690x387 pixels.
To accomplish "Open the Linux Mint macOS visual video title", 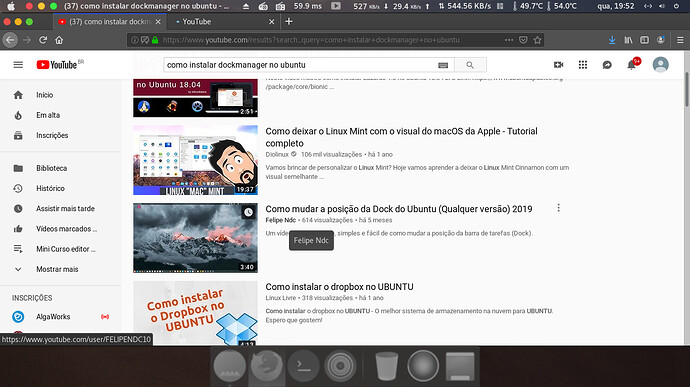I will [401, 137].
